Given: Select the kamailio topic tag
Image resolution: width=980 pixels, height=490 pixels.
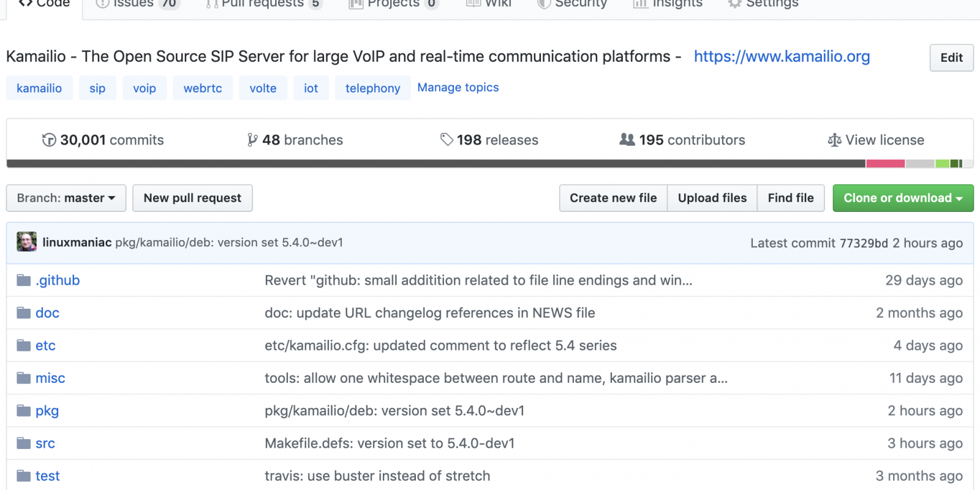Looking at the screenshot, I should [39, 88].
